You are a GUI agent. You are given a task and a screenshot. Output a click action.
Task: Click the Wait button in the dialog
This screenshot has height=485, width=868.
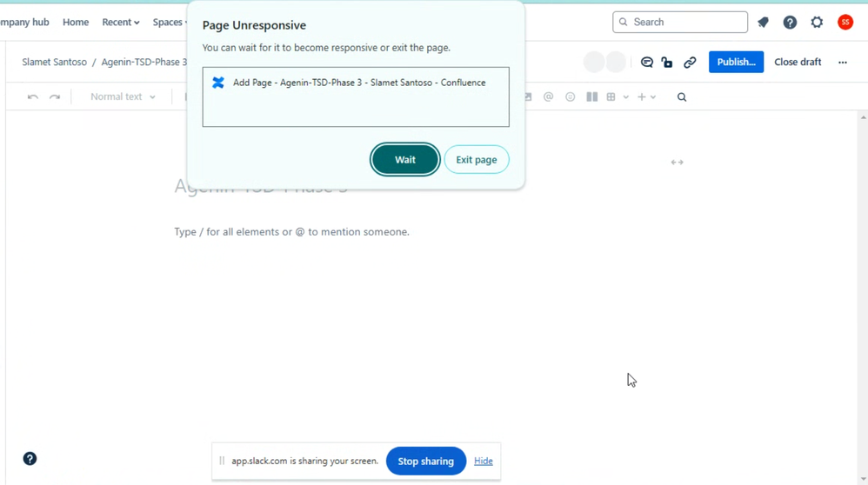404,159
